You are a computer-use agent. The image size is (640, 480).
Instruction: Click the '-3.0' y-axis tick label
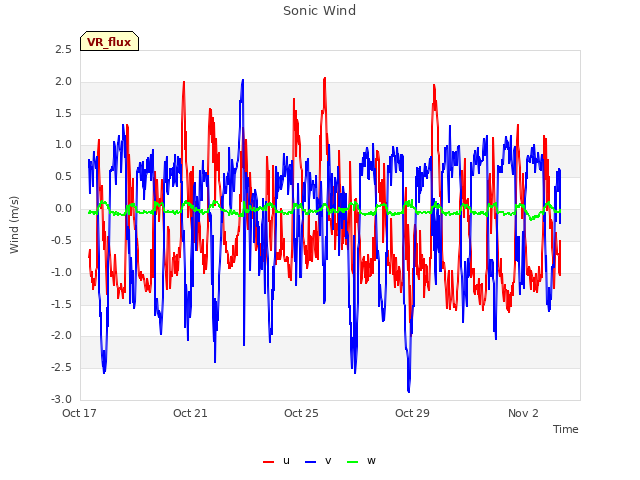coord(61,399)
